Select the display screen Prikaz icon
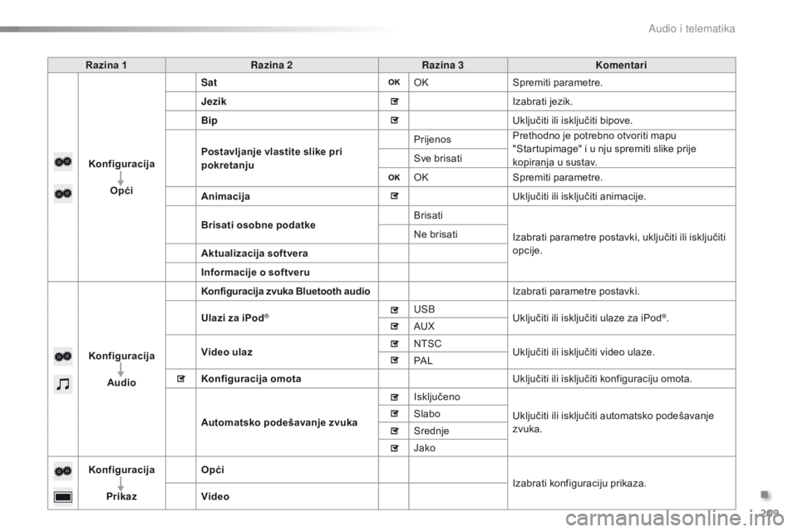Screen dimensions: 798x532 point(63,497)
